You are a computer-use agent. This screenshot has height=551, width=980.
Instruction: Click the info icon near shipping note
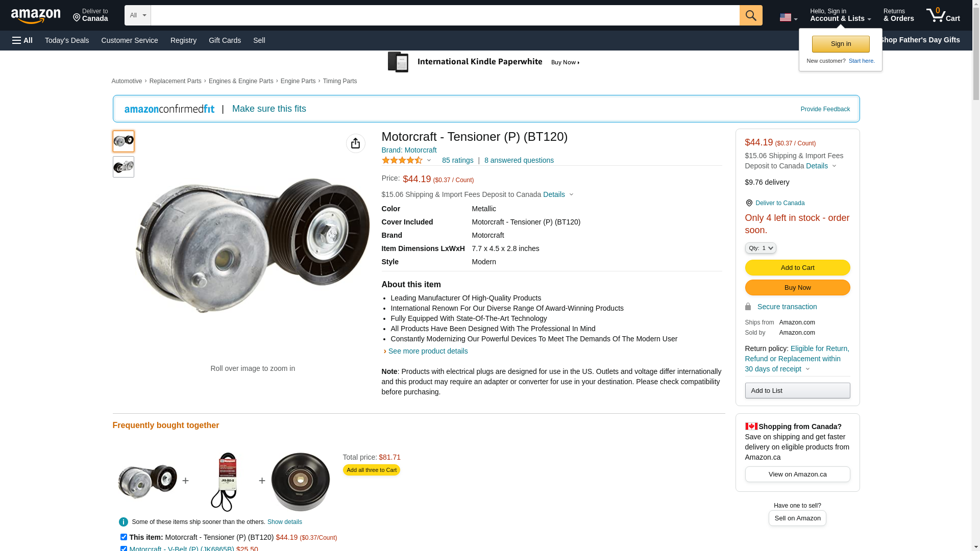coord(124,522)
